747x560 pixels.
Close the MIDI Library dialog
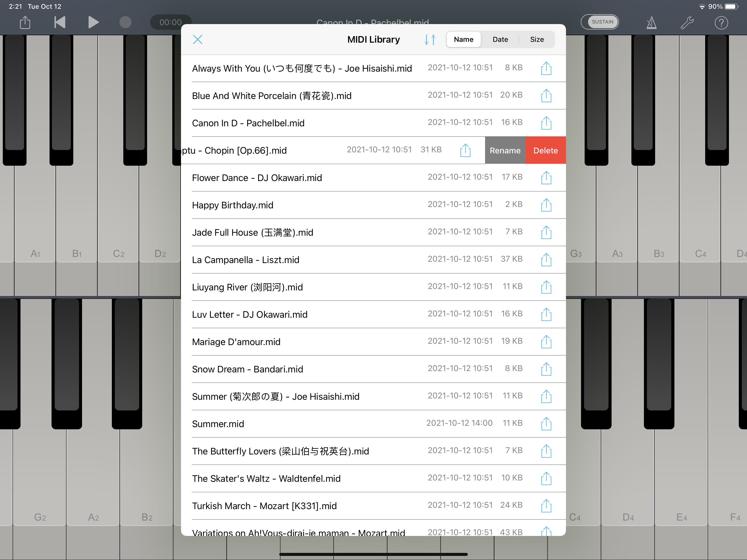198,40
